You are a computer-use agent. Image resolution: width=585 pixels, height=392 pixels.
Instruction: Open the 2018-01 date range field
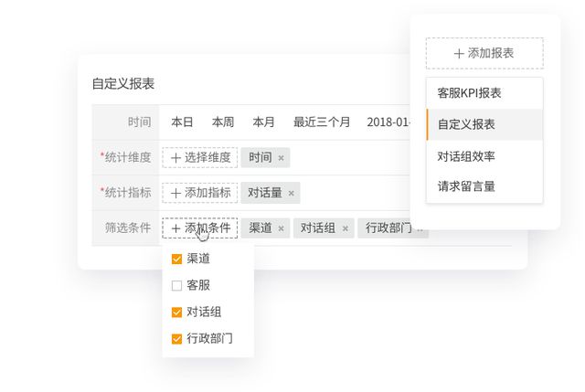388,122
